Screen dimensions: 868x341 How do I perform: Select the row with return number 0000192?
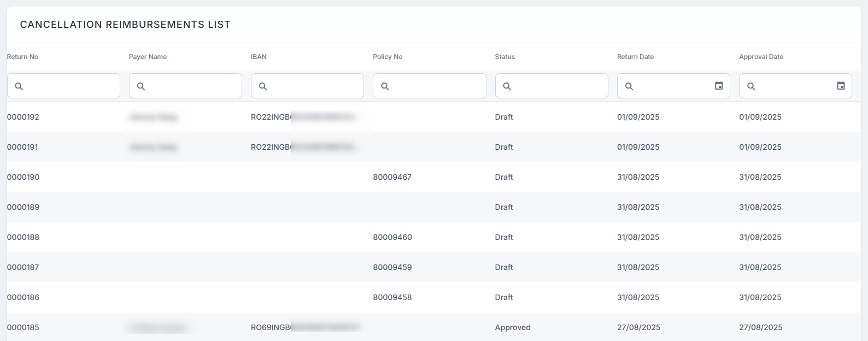[x=23, y=117]
